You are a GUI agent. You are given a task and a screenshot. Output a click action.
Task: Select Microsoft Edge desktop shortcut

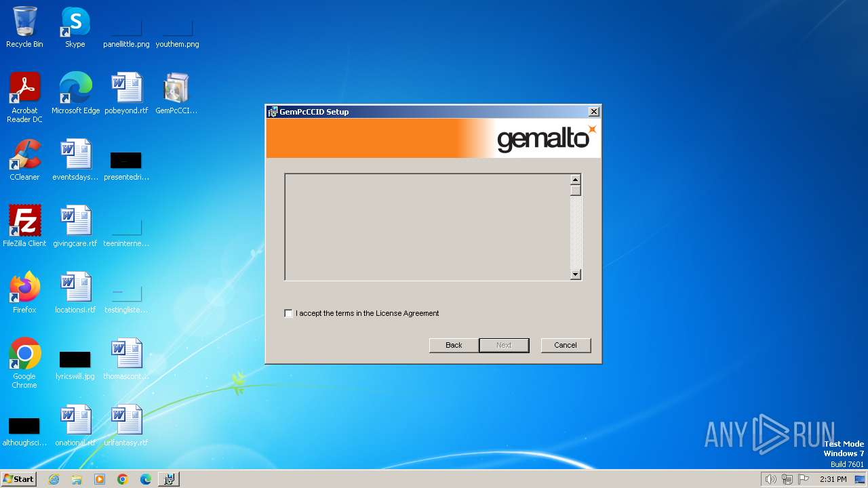point(75,94)
